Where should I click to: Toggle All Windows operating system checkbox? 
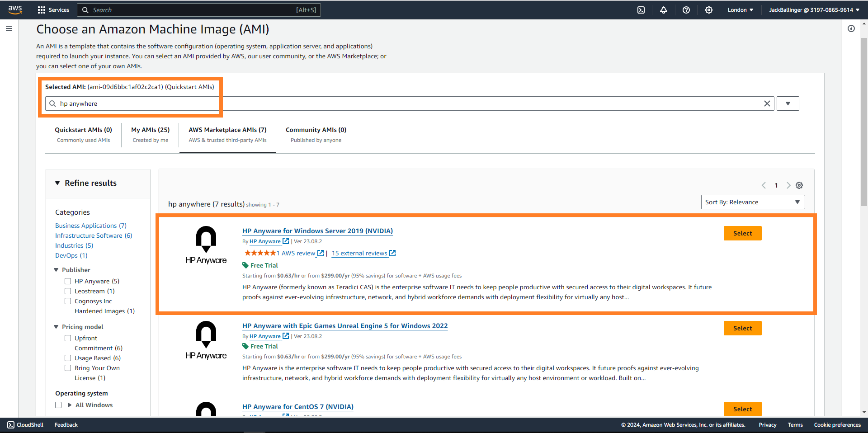(58, 405)
